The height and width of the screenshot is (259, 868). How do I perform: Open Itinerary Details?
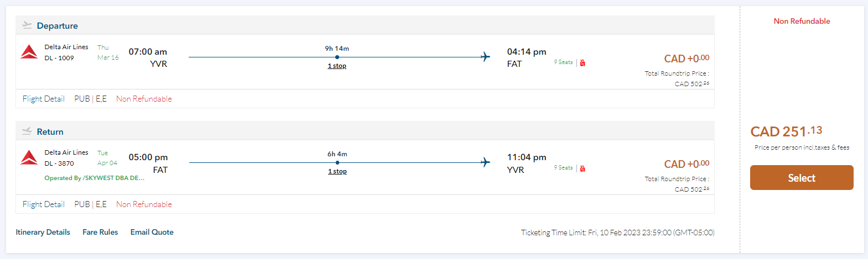tap(43, 232)
